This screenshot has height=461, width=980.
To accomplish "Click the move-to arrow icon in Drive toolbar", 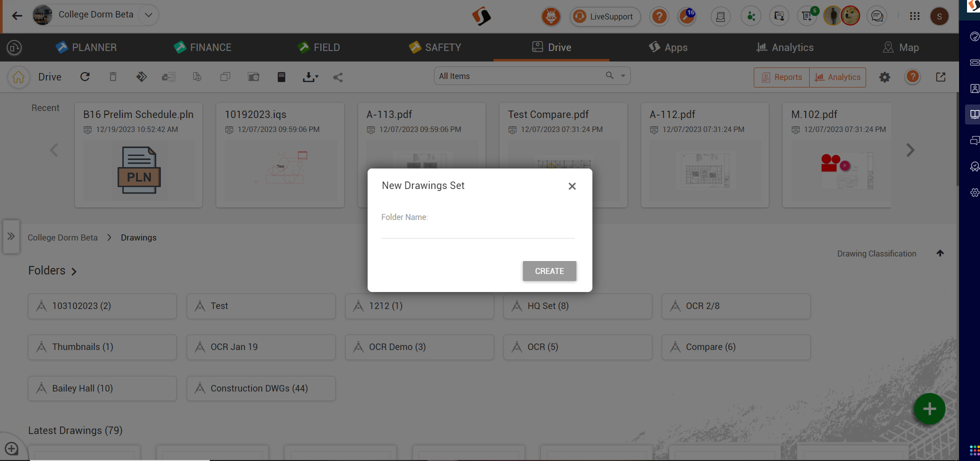I will click(x=141, y=76).
